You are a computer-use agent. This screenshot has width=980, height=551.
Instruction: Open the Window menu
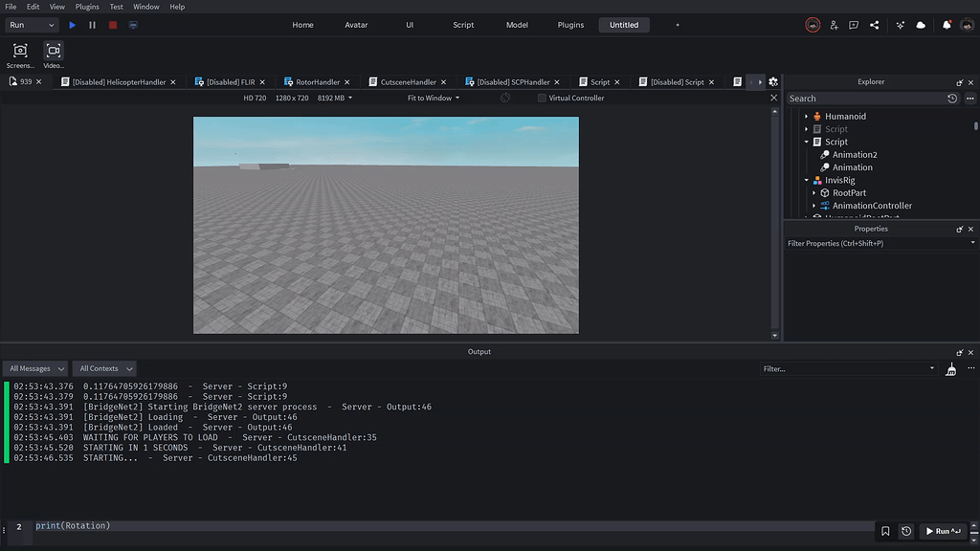[x=145, y=7]
